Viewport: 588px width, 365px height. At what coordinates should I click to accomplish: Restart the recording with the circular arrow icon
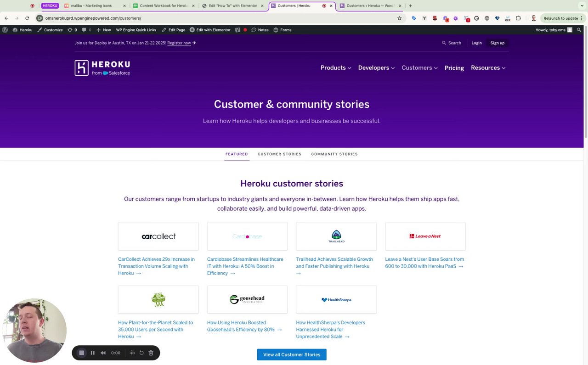coord(141,353)
